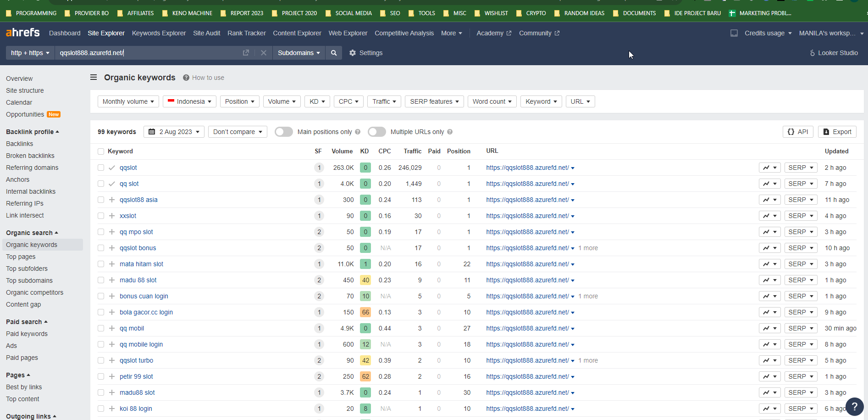Click the help question mark bubble
This screenshot has width=868, height=420.
[854, 406]
